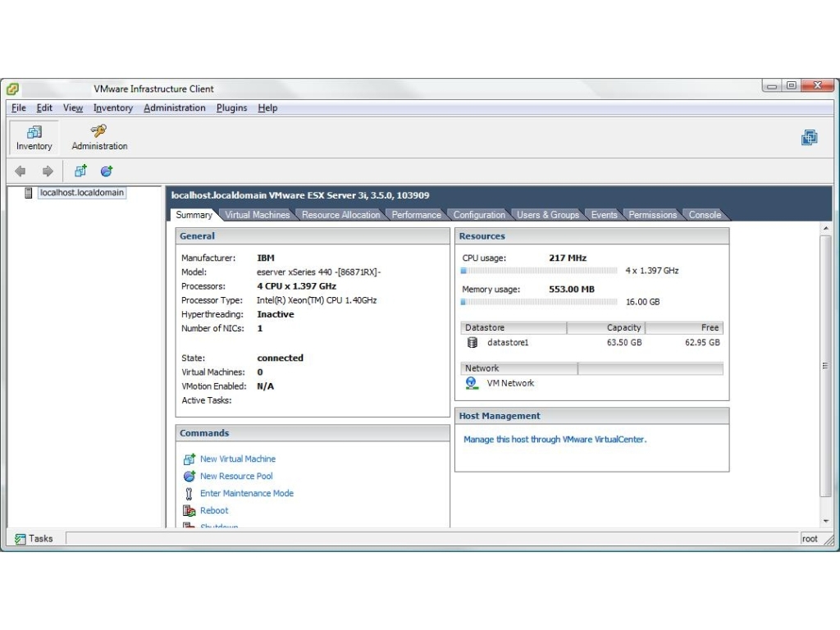Click the summary pane vertical scrollbar thumb
840x630 pixels.
click(825, 366)
